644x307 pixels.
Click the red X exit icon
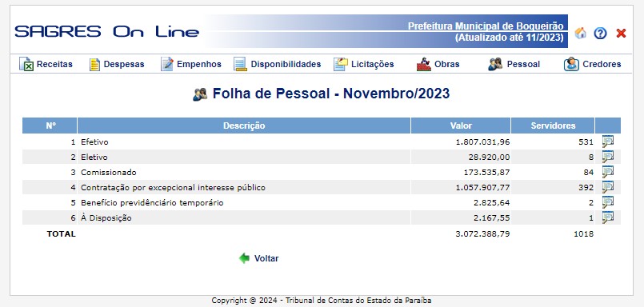621,34
